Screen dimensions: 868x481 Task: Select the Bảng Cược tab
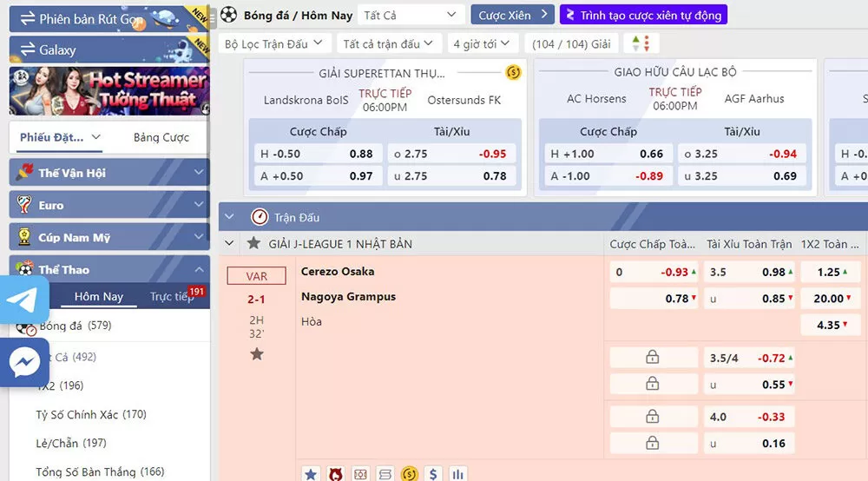[161, 137]
